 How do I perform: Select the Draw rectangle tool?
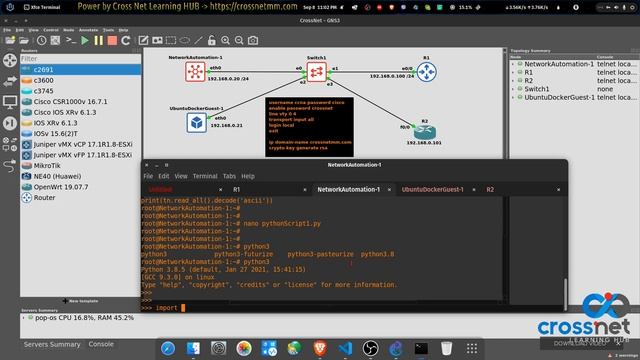[171, 40]
